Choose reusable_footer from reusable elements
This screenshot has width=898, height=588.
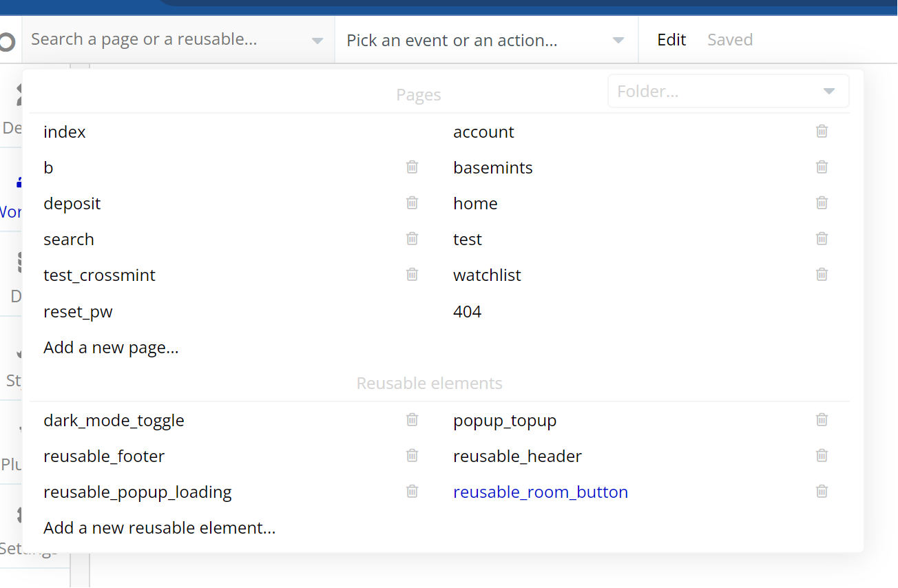[x=104, y=456]
